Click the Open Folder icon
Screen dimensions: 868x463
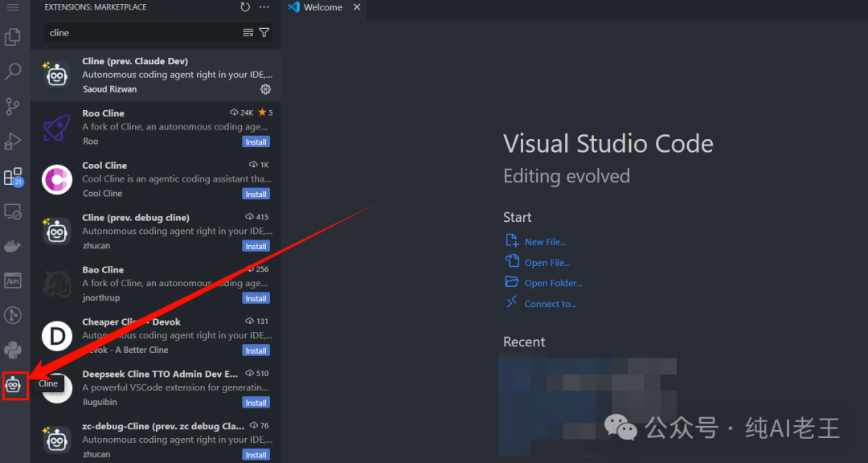tap(511, 281)
